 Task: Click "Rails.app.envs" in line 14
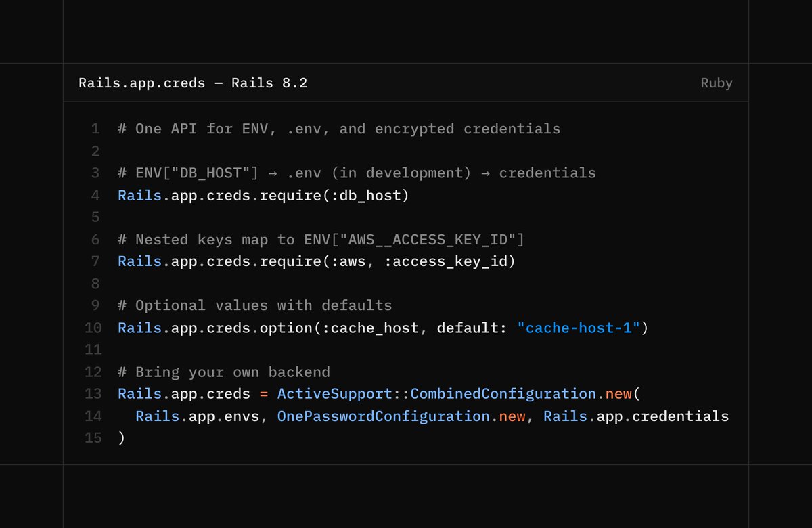click(x=198, y=416)
